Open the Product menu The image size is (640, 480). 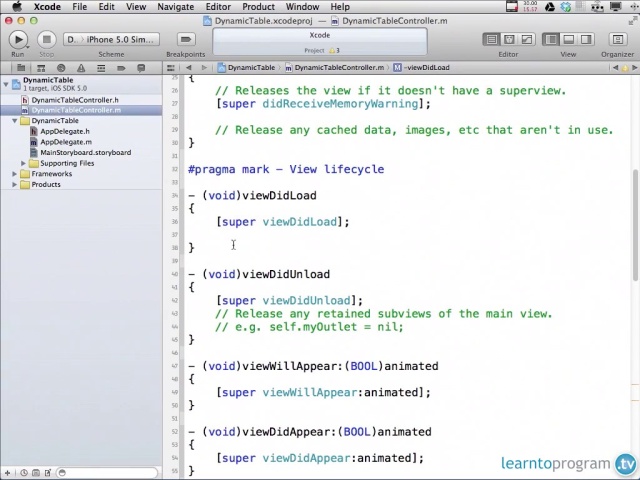point(258,7)
